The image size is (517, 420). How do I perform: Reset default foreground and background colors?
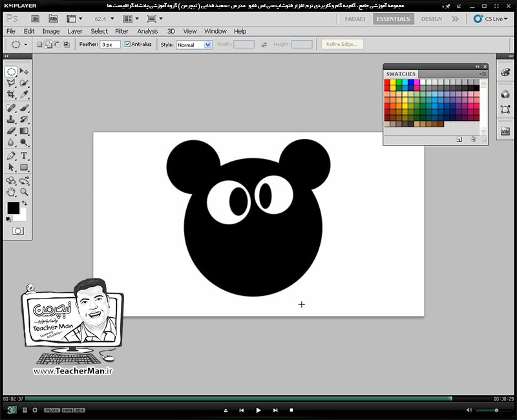[8, 219]
